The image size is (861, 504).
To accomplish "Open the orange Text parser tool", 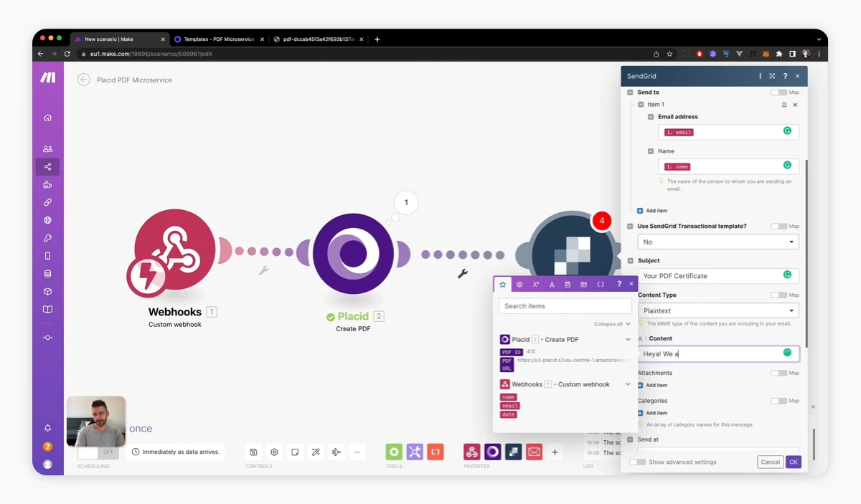I will [x=436, y=452].
